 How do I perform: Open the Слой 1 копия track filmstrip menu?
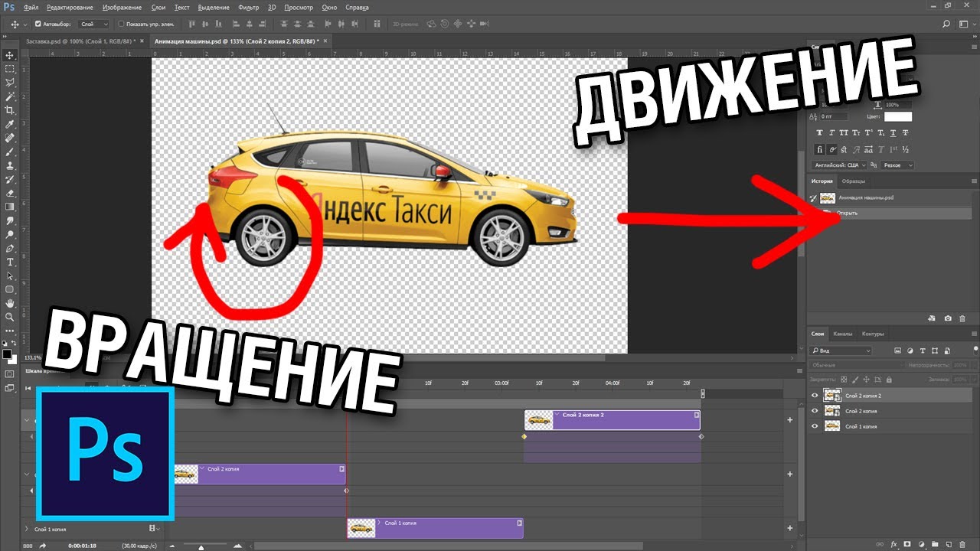153,528
